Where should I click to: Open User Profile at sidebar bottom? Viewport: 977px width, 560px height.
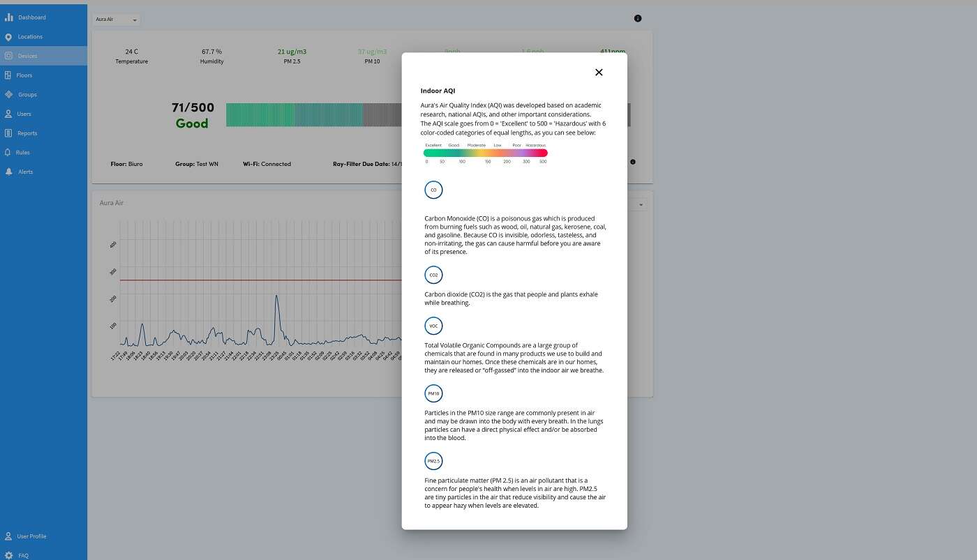[31, 536]
